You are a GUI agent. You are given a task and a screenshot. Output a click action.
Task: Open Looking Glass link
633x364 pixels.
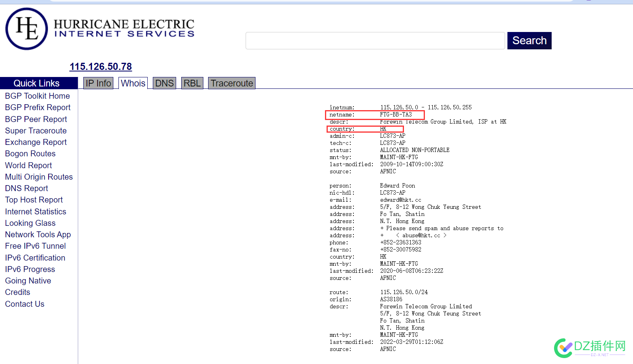(x=30, y=223)
